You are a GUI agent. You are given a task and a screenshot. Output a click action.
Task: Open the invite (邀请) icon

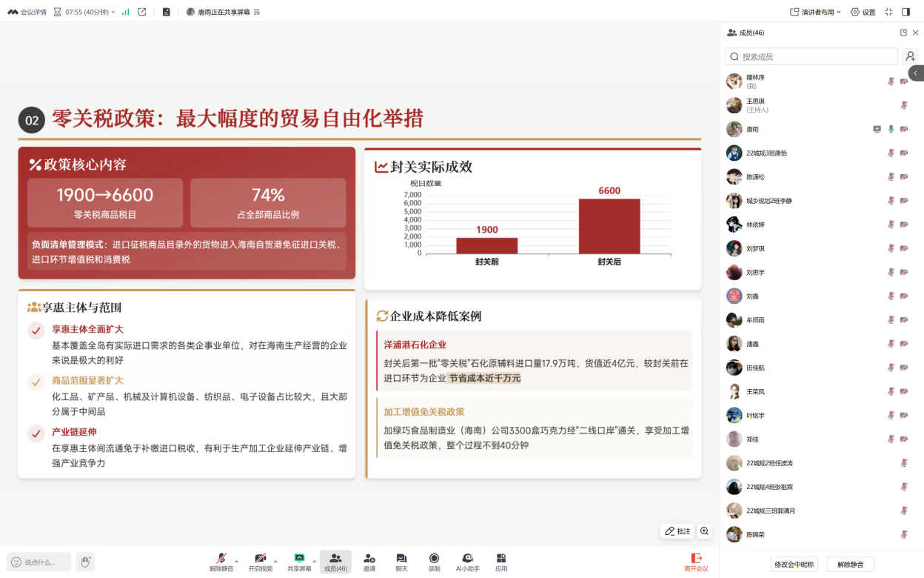click(369, 562)
